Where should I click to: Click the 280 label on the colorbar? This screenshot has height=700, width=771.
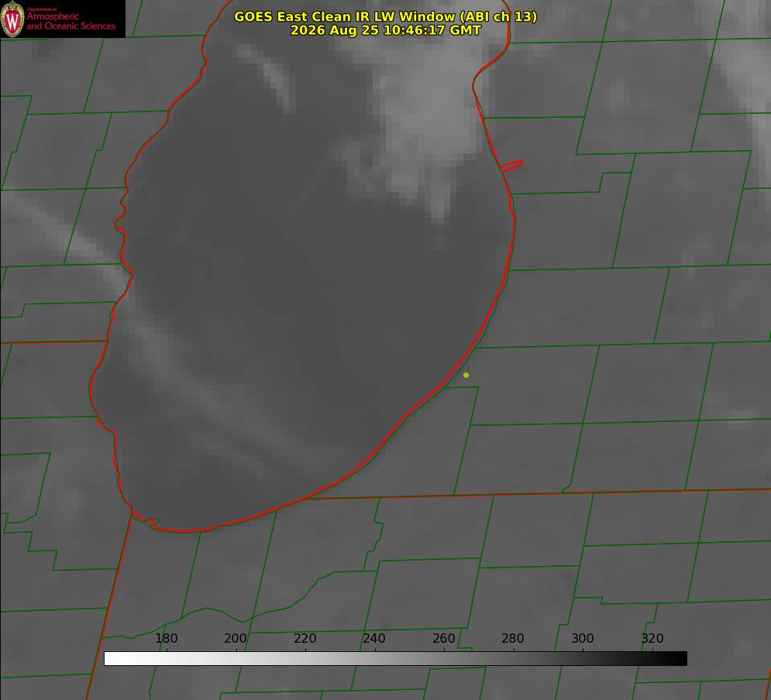pos(512,638)
